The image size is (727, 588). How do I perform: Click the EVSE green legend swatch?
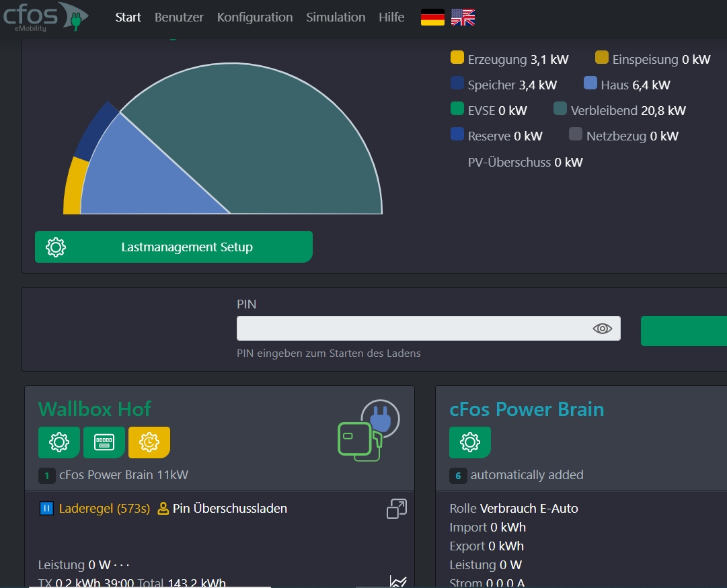[457, 108]
